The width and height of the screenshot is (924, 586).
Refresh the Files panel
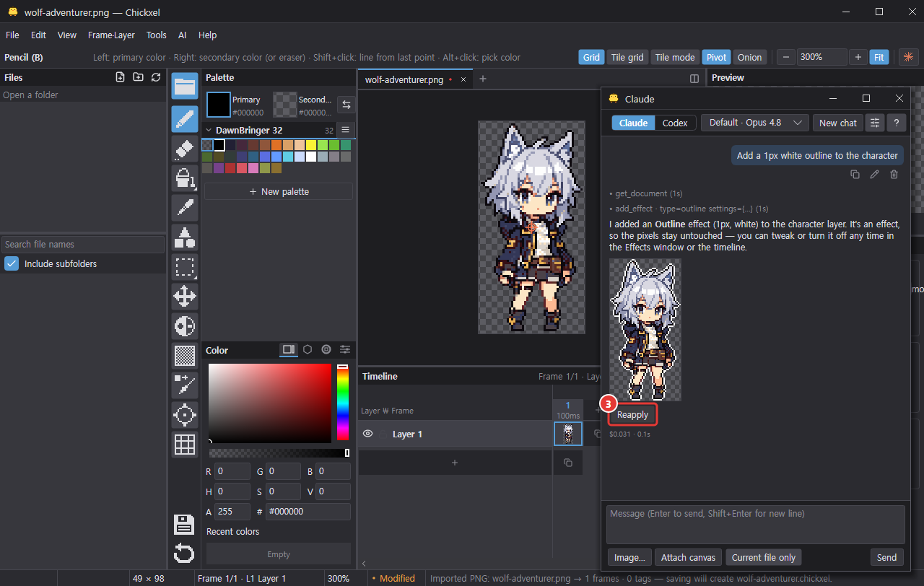[156, 77]
